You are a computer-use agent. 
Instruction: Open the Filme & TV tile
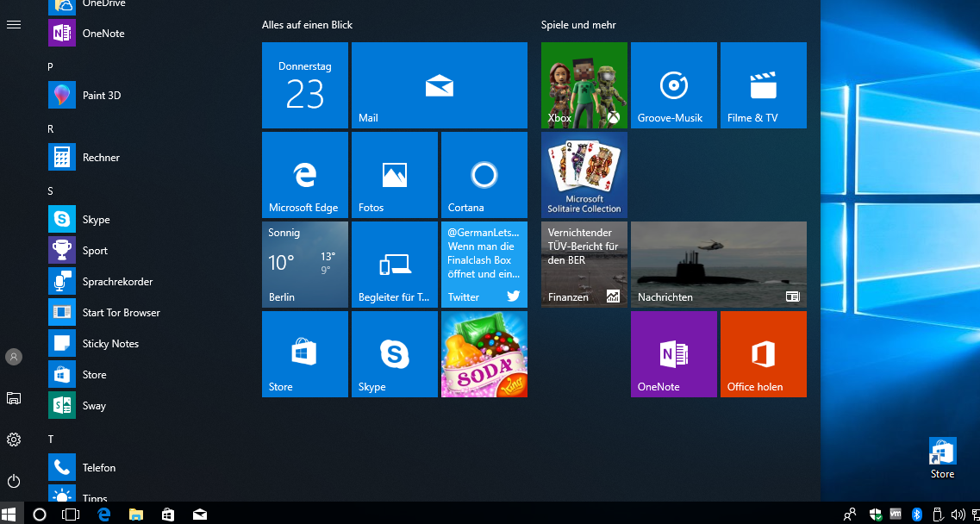(763, 85)
